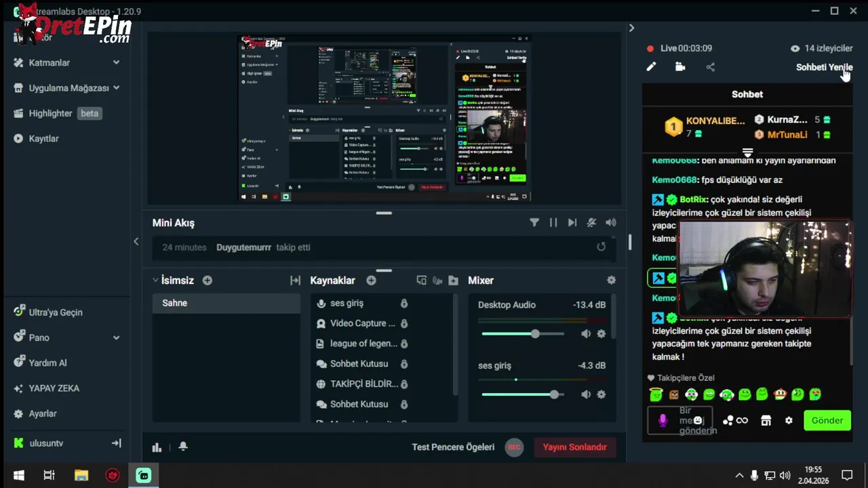Open File Explorer from taskbar
The width and height of the screenshot is (868, 488).
(81, 475)
